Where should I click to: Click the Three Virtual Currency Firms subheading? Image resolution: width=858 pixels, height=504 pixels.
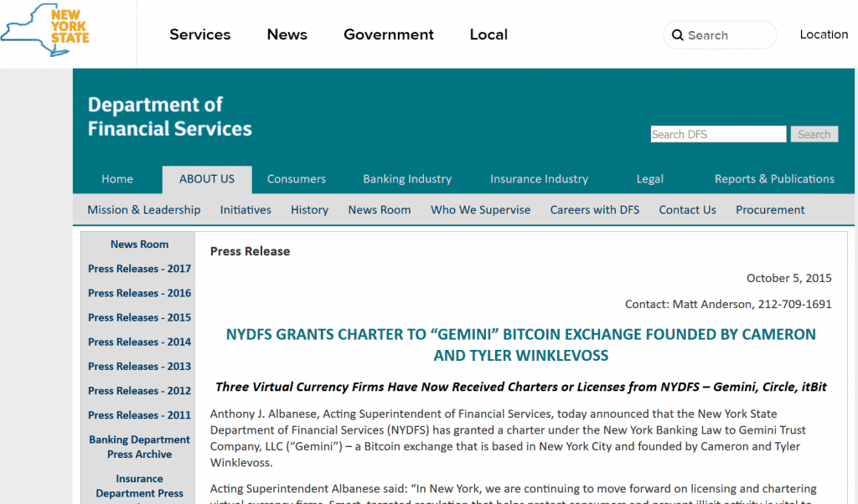click(521, 387)
